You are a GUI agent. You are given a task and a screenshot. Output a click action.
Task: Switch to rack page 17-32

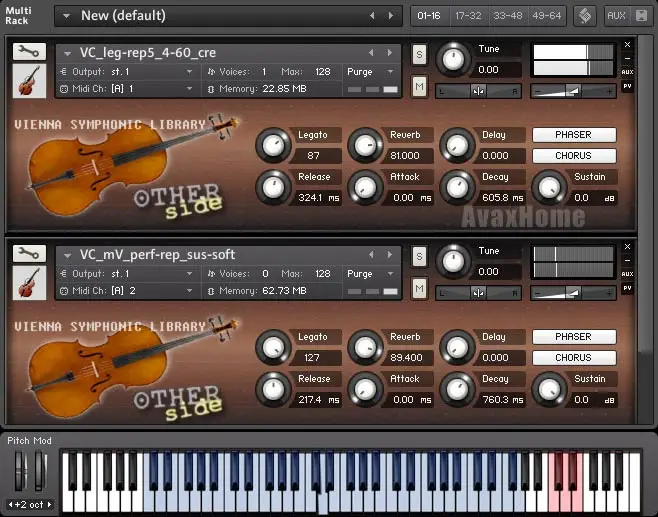coord(468,16)
